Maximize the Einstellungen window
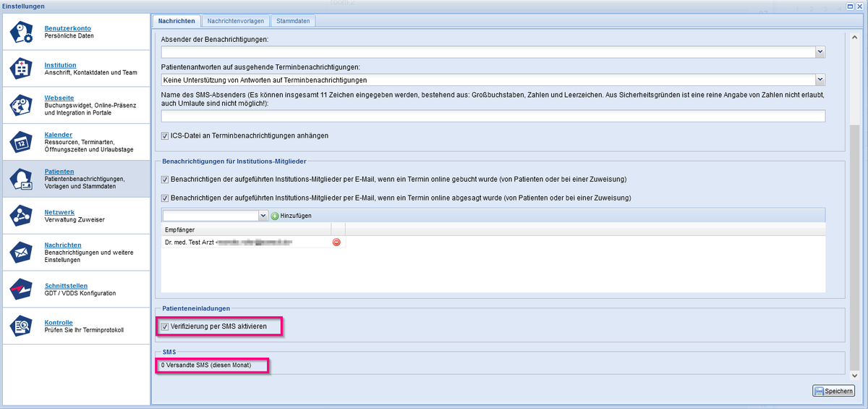Image resolution: width=868 pixels, height=409 pixels. pyautogui.click(x=851, y=6)
